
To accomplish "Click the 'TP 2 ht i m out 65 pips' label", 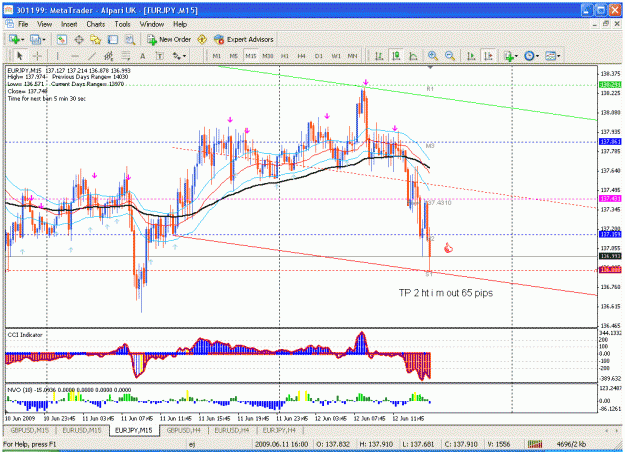I will (446, 293).
